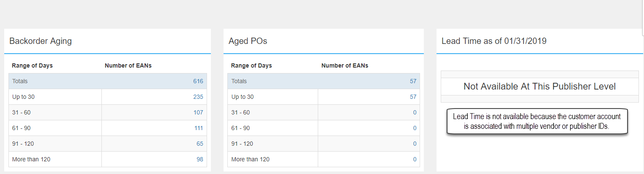644x174 pixels.
Task: Click the Lead Time not available tooltip note
Action: coord(537,122)
